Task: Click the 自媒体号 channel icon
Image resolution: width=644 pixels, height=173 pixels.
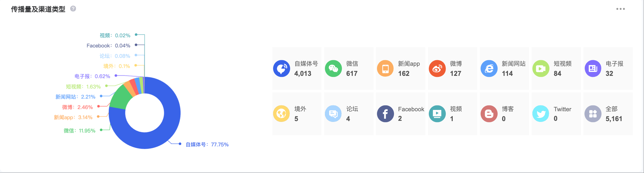Action: click(281, 69)
